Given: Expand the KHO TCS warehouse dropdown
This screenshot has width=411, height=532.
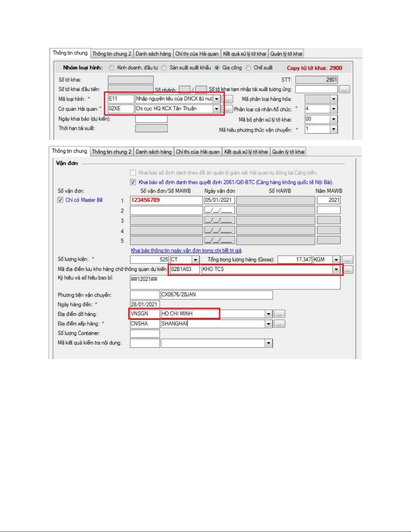Looking at the screenshot, I should 336,270.
